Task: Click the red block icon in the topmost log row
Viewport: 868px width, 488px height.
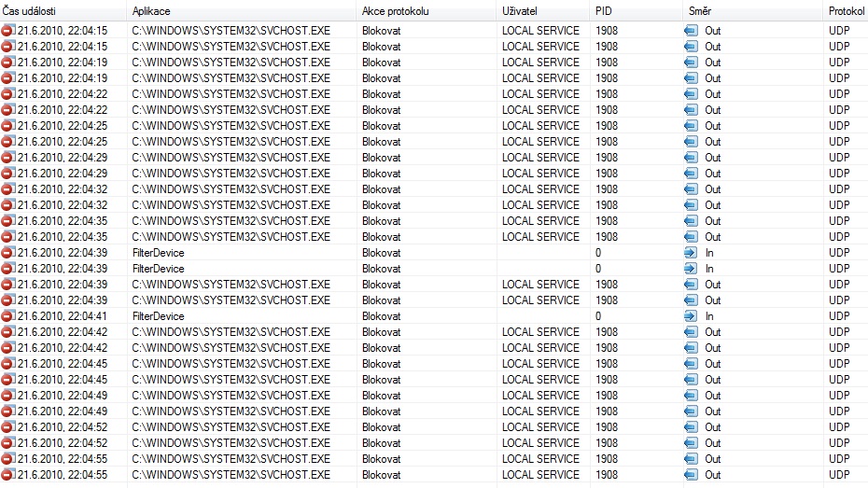Action: coord(8,31)
